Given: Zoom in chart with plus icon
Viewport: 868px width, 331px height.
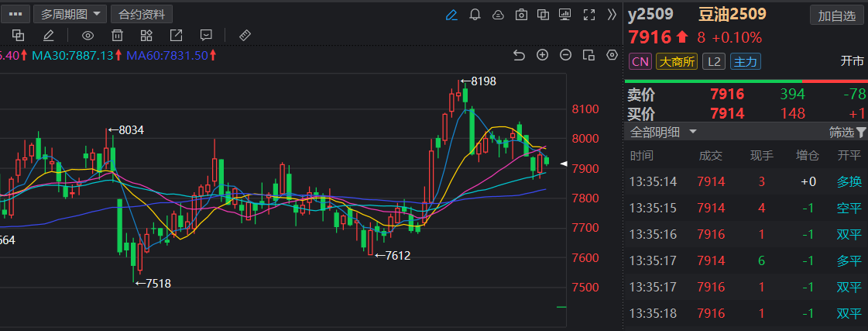Looking at the screenshot, I should coord(543,55).
